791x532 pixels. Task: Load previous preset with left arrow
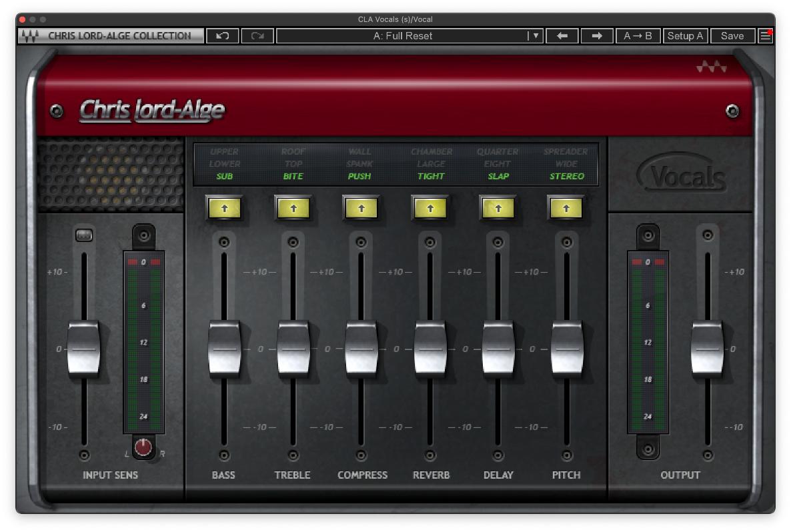pos(562,36)
